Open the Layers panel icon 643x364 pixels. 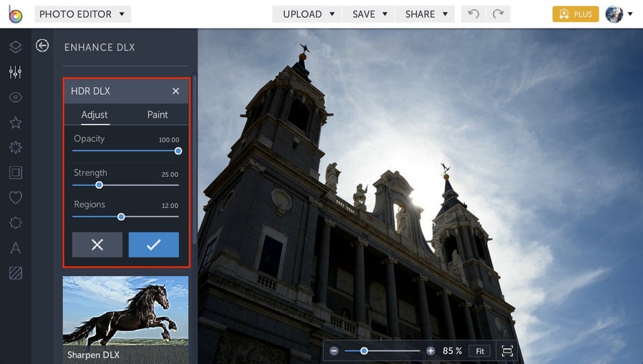(x=16, y=47)
